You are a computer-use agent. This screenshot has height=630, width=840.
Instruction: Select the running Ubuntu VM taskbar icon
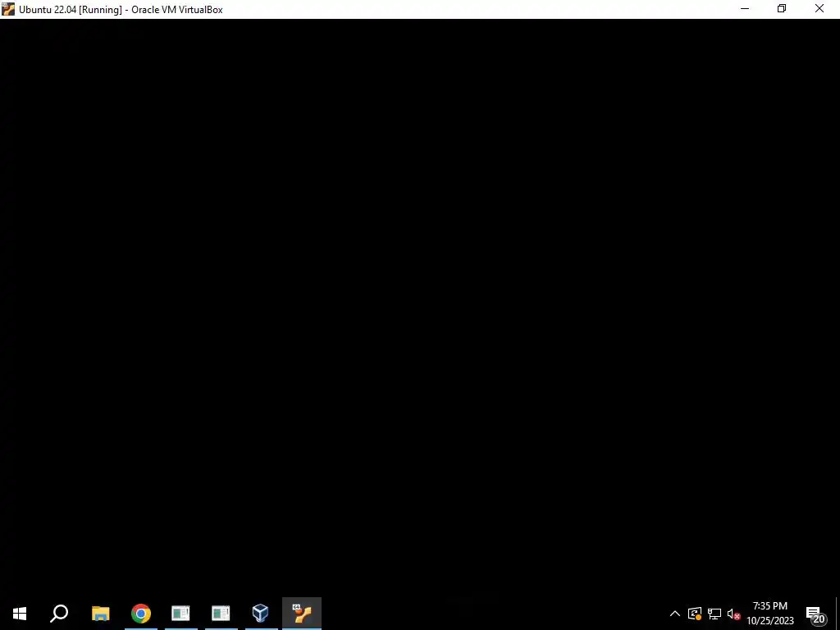(302, 614)
